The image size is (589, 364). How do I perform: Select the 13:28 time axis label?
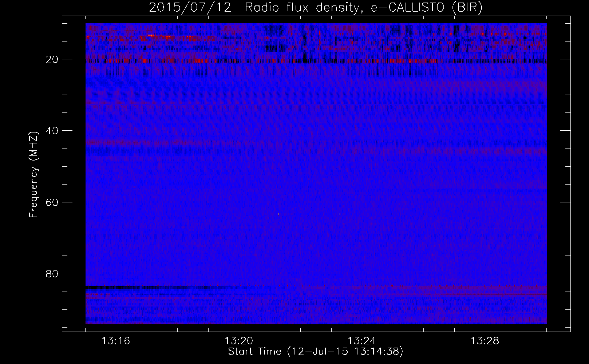point(485,341)
